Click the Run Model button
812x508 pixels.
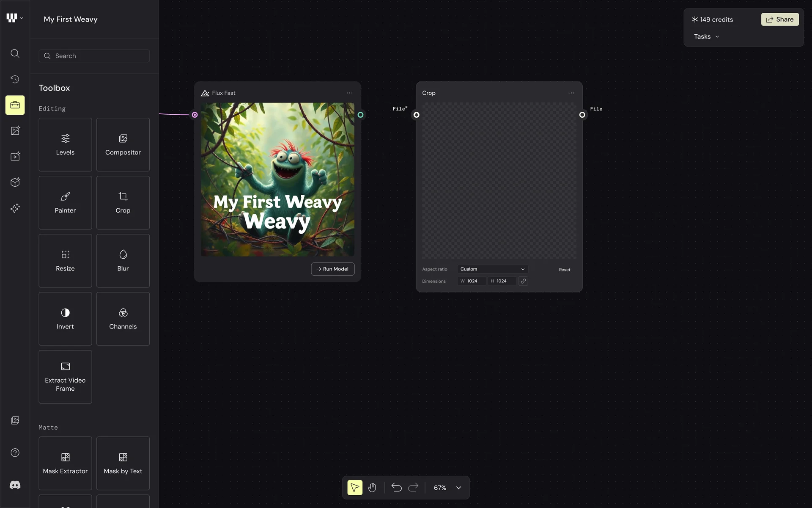click(332, 269)
